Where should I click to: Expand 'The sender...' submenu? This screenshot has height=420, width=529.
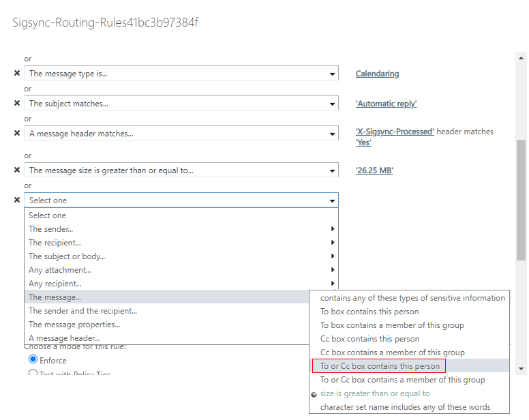[x=181, y=229]
